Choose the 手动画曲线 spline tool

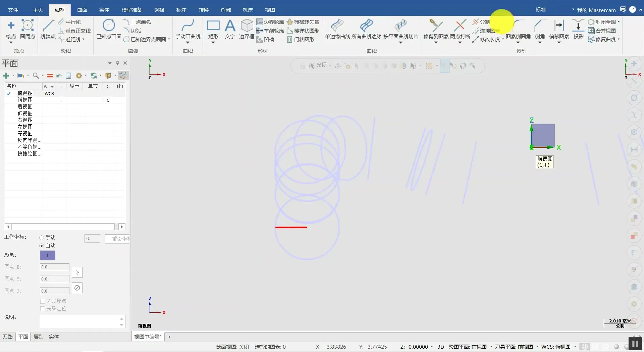click(x=188, y=29)
